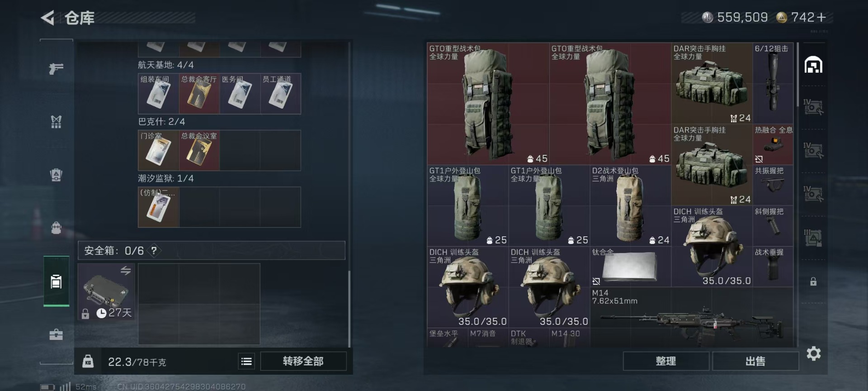The width and height of the screenshot is (868, 391).
Task: Open the armor vest category icon
Action: click(56, 121)
